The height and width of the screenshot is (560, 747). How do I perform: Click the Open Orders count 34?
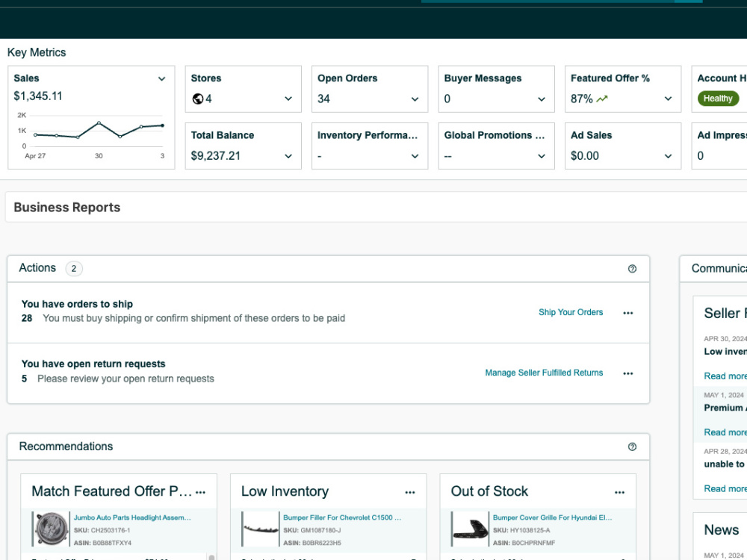(323, 99)
